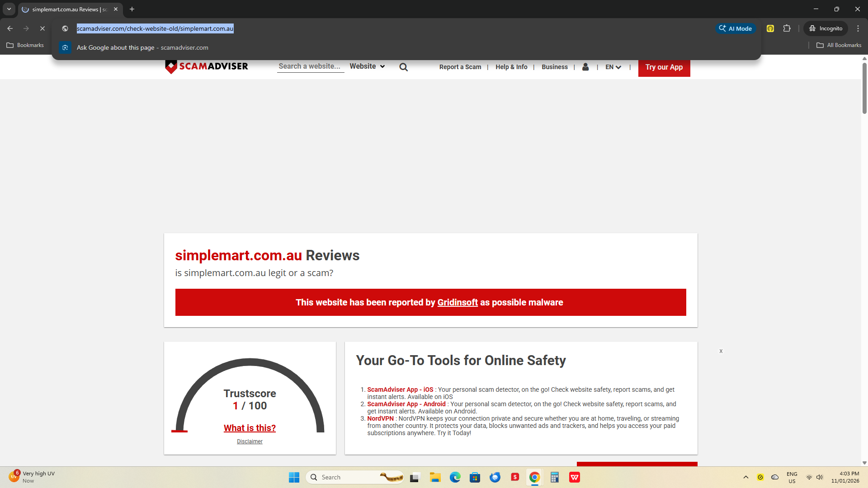Image resolution: width=868 pixels, height=488 pixels.
Task: Open Windows Start menu
Action: coord(294,477)
